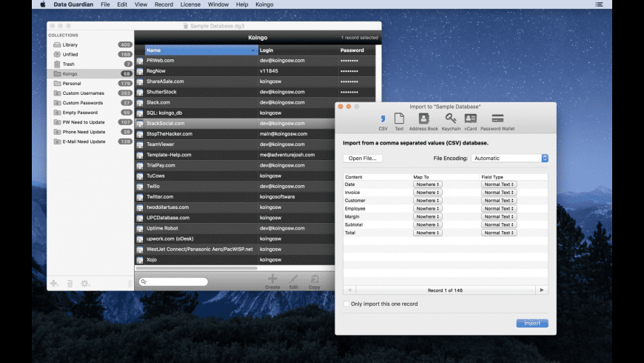Open the License menu
644x363 pixels.
(x=190, y=4)
